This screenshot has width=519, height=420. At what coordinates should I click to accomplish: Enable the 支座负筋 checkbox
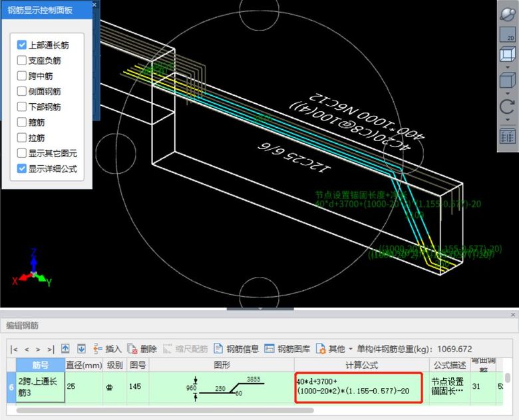[22, 61]
